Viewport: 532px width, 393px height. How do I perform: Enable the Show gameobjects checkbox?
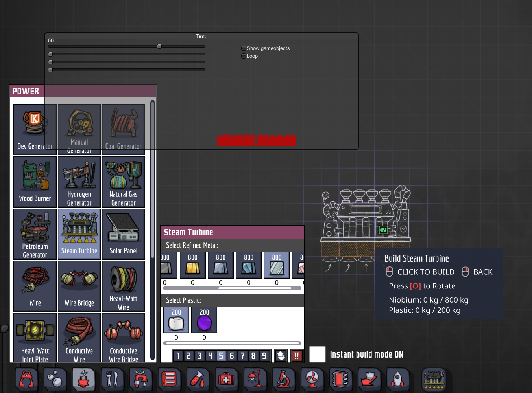click(244, 48)
